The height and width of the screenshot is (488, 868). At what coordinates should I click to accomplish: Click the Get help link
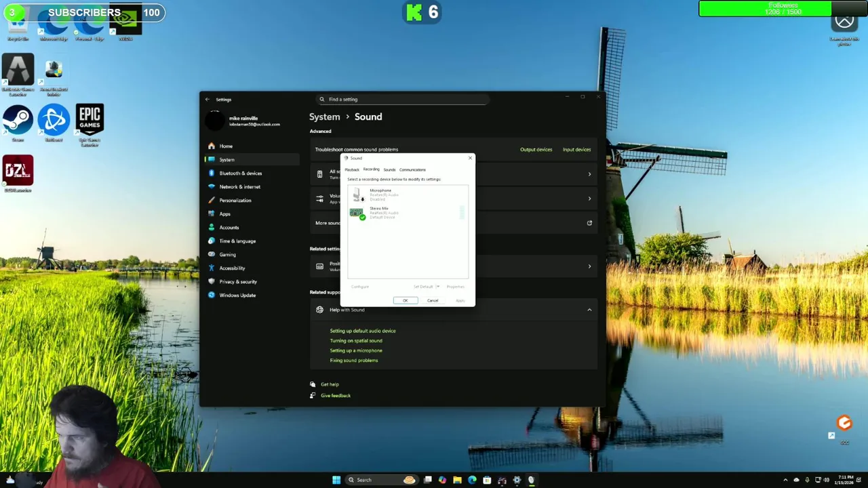(x=330, y=384)
